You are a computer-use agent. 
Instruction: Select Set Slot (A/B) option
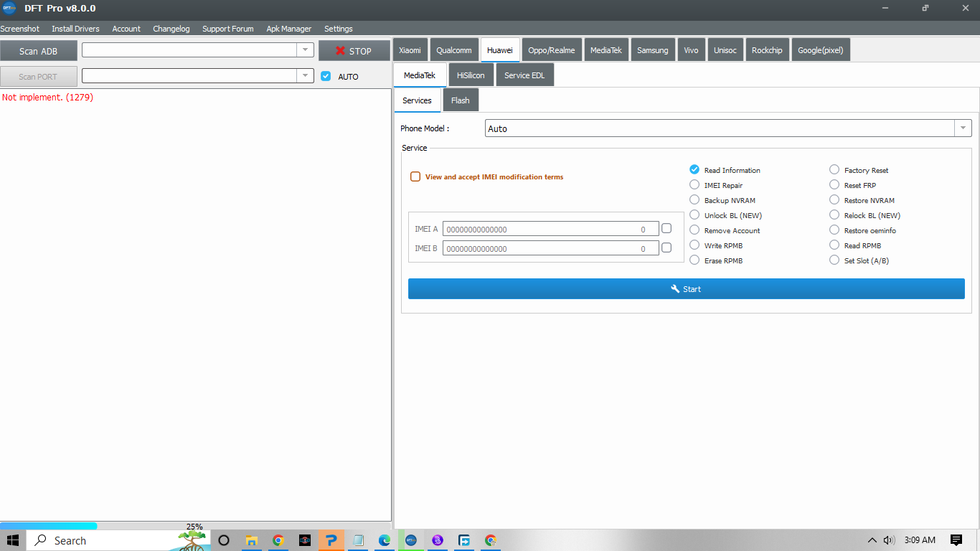[834, 260]
